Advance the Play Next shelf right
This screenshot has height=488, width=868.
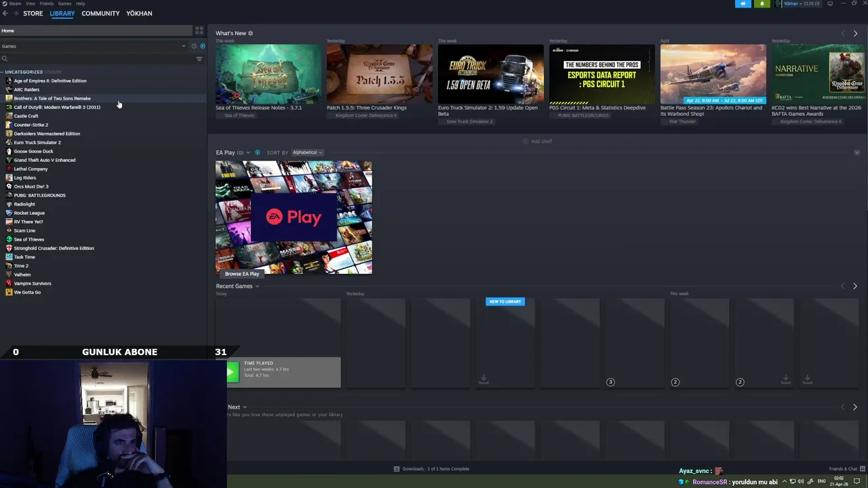point(855,407)
